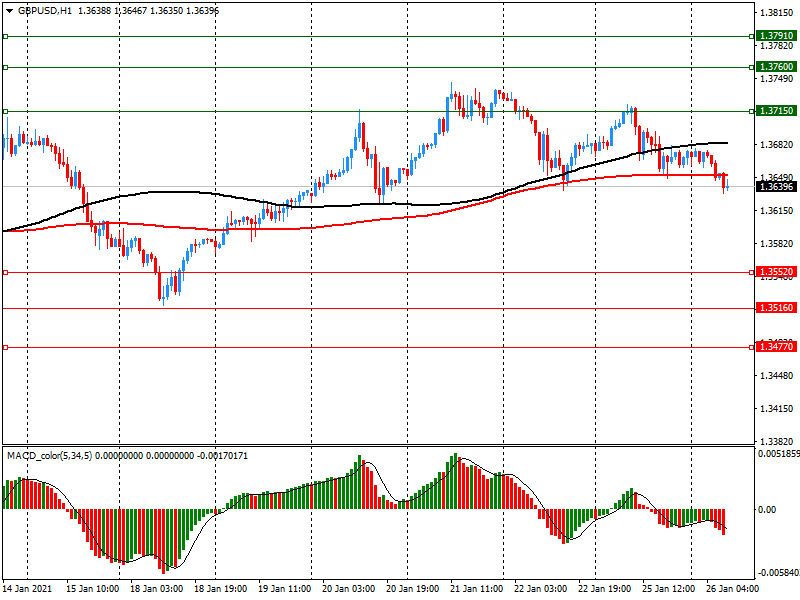The image size is (800, 600).
Task: Click the 1.38150 price scale value
Action: click(x=777, y=13)
